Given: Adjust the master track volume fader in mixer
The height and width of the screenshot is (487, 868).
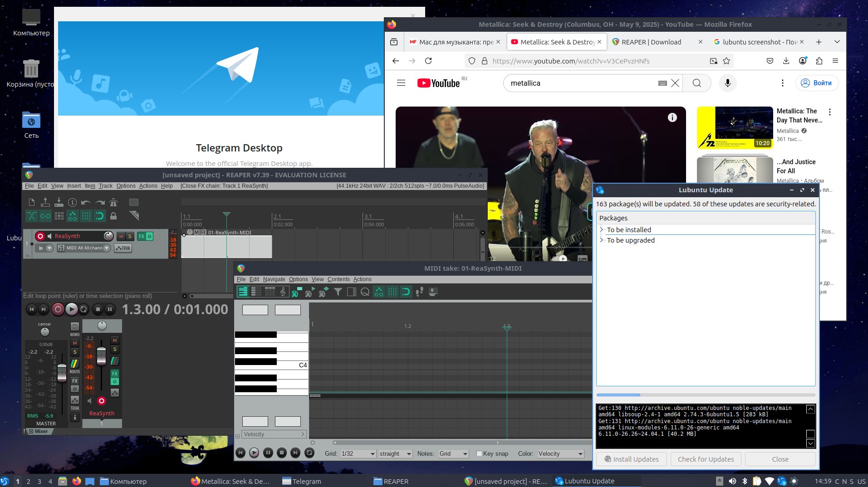Looking at the screenshot, I should (62, 373).
